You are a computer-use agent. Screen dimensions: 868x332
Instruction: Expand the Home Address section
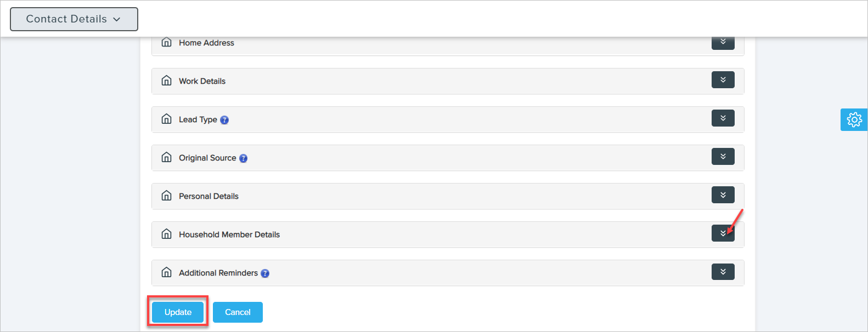tap(723, 42)
